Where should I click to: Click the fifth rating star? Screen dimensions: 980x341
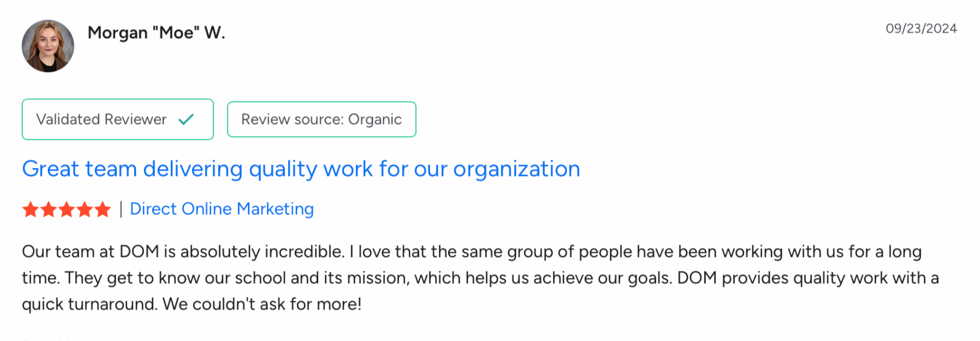point(103,210)
